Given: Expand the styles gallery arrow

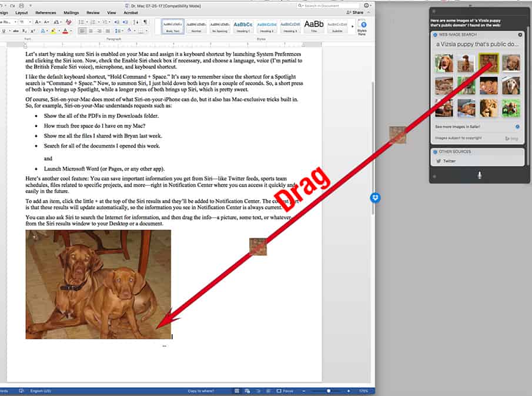Looking at the screenshot, I should [352, 26].
